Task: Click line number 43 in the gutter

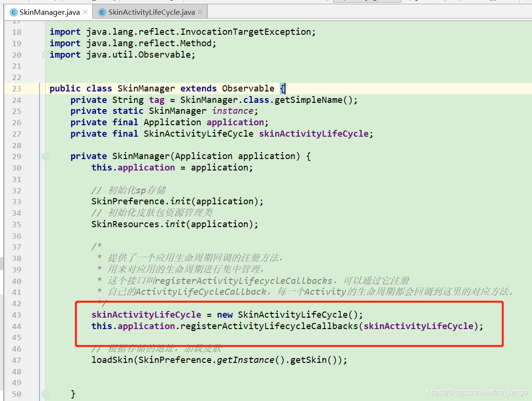Action: click(17, 315)
